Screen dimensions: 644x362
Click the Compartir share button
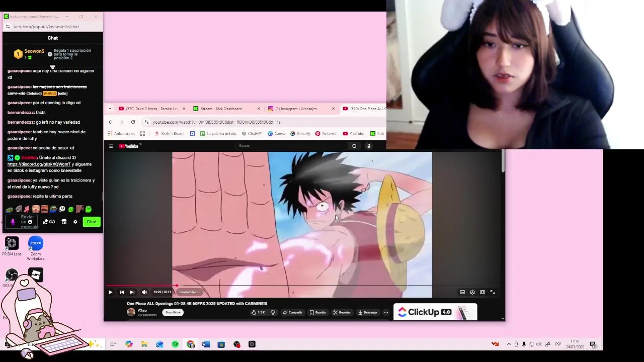click(x=292, y=312)
